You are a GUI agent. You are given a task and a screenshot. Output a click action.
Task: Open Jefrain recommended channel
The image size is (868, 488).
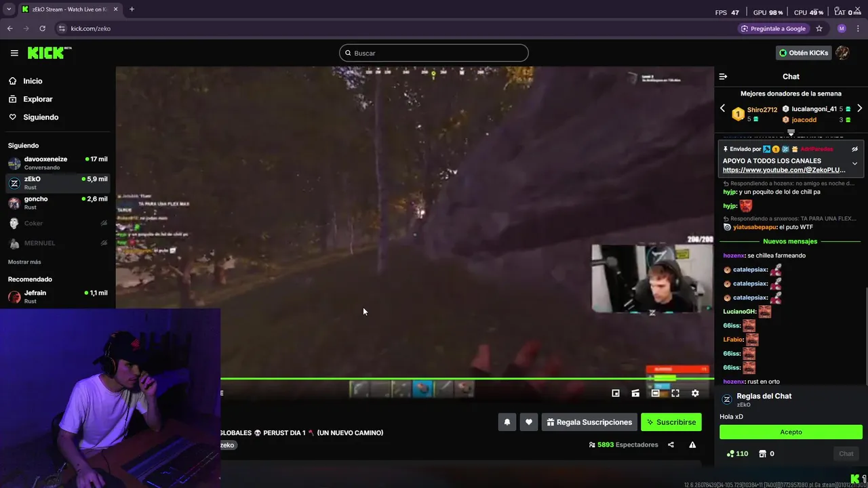[58, 297]
